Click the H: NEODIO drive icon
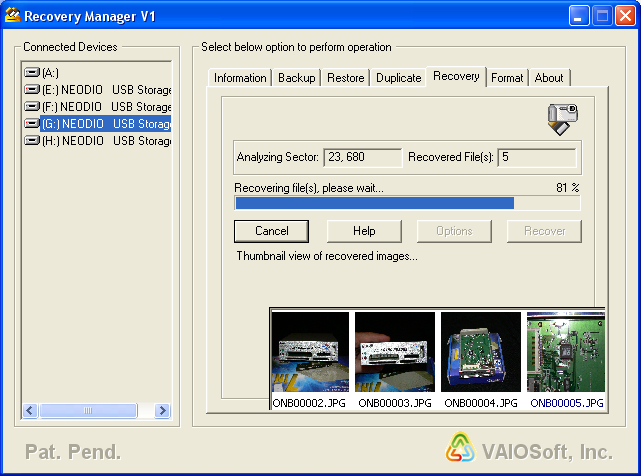641x476 pixels. pos(32,141)
